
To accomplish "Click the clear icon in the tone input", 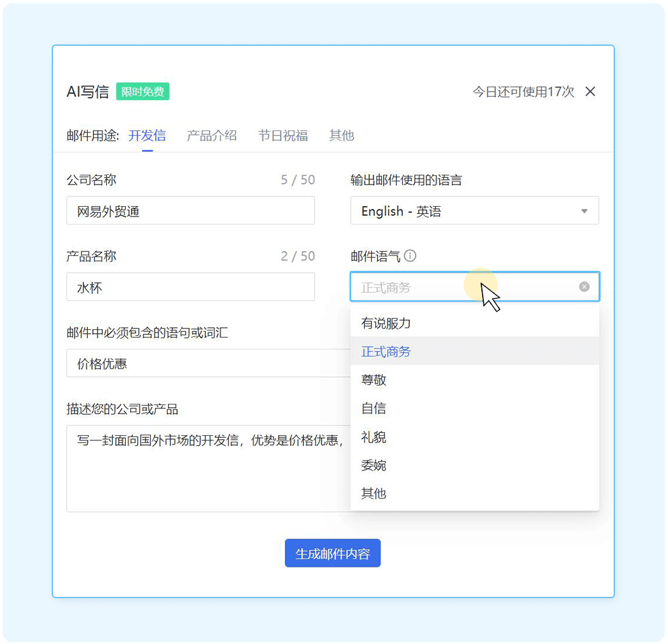I will pyautogui.click(x=584, y=286).
